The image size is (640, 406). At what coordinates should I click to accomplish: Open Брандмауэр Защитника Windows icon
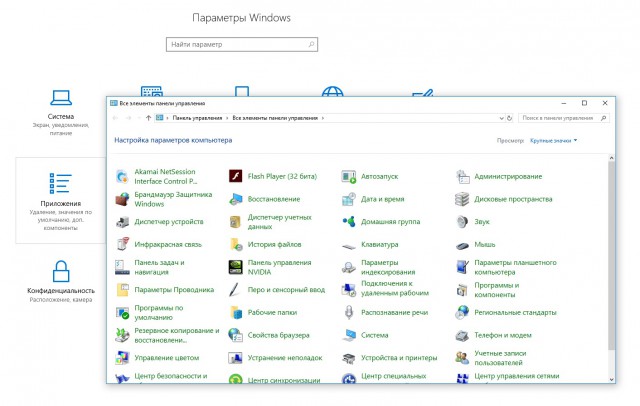122,199
